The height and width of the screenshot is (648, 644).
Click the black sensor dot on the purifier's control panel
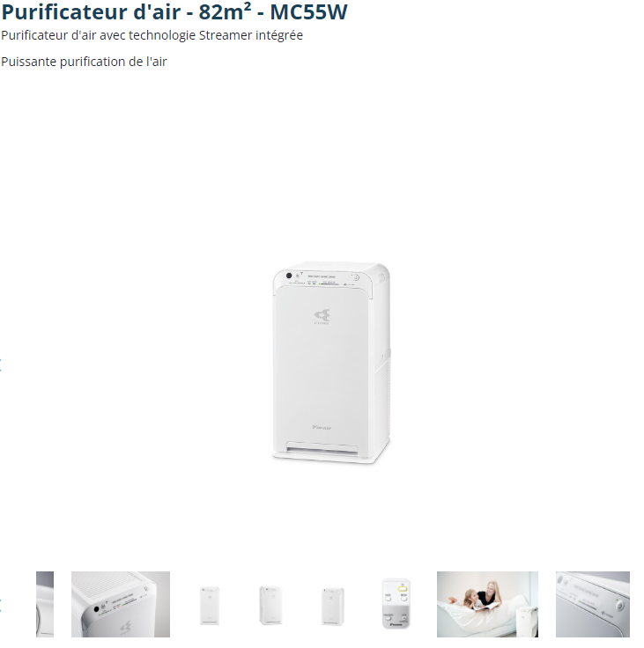coord(289,276)
